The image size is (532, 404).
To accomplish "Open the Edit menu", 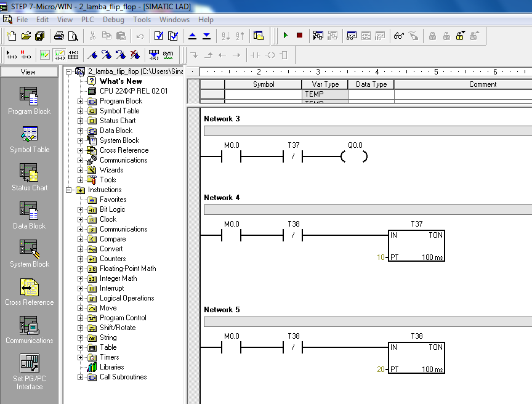I will click(42, 20).
